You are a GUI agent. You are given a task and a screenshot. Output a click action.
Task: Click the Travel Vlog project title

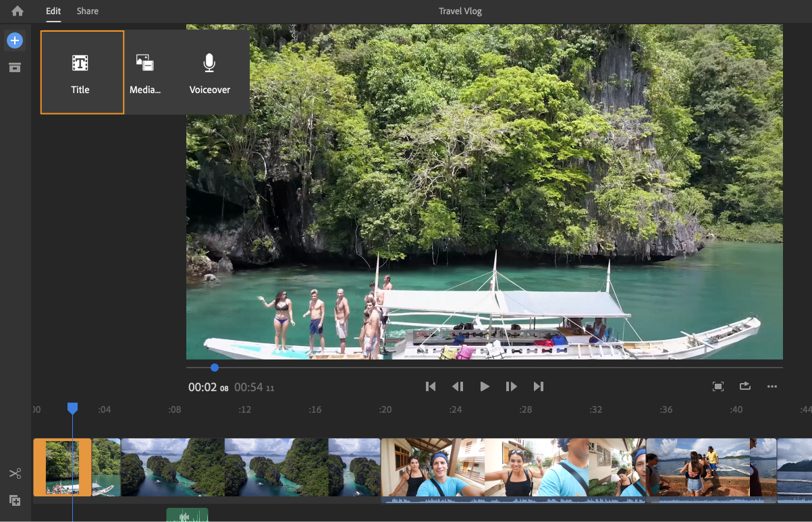[460, 11]
